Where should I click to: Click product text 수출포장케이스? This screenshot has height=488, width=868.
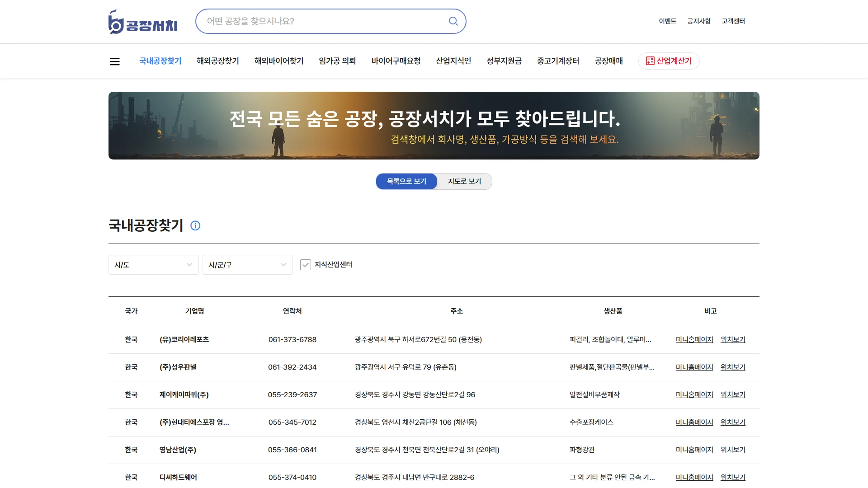[x=591, y=422]
